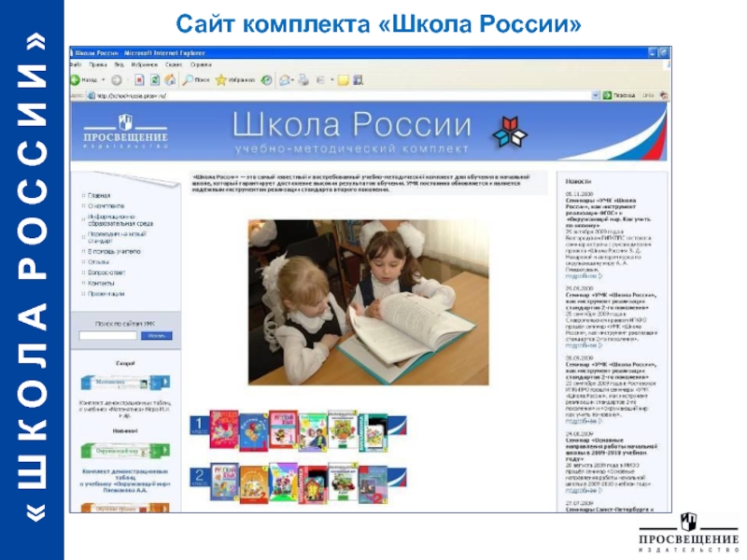Open the О комплекте navigation link
This screenshot has width=747, height=560.
(106, 206)
